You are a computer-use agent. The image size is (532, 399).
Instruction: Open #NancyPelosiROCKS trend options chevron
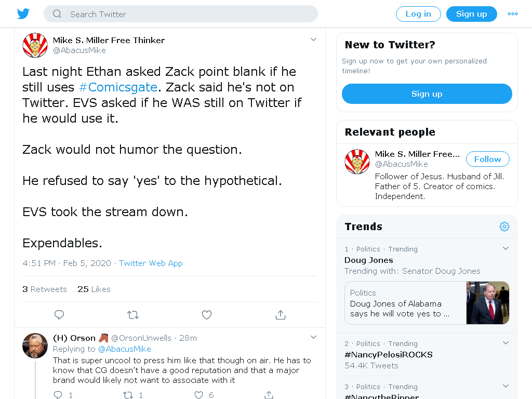pos(506,343)
